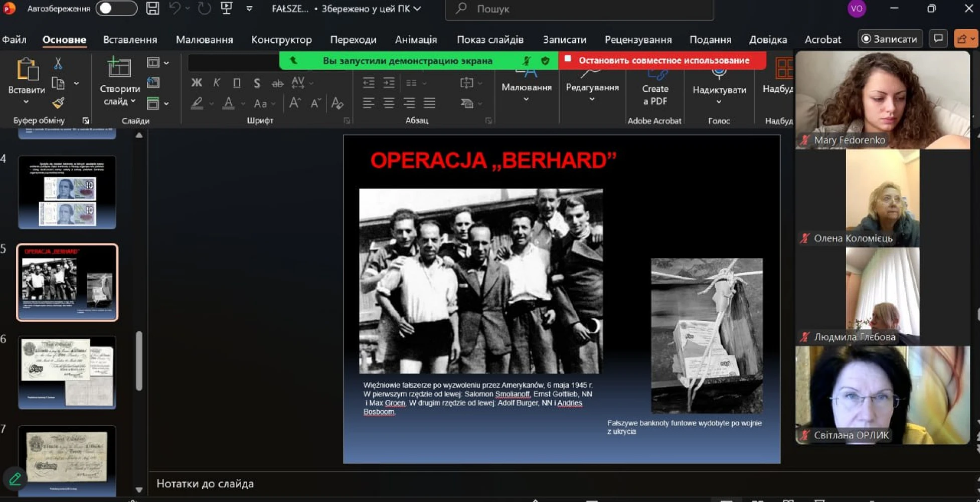The height and width of the screenshot is (502, 980).
Task: Expand the Вставити paste dropdown
Action: (x=26, y=102)
